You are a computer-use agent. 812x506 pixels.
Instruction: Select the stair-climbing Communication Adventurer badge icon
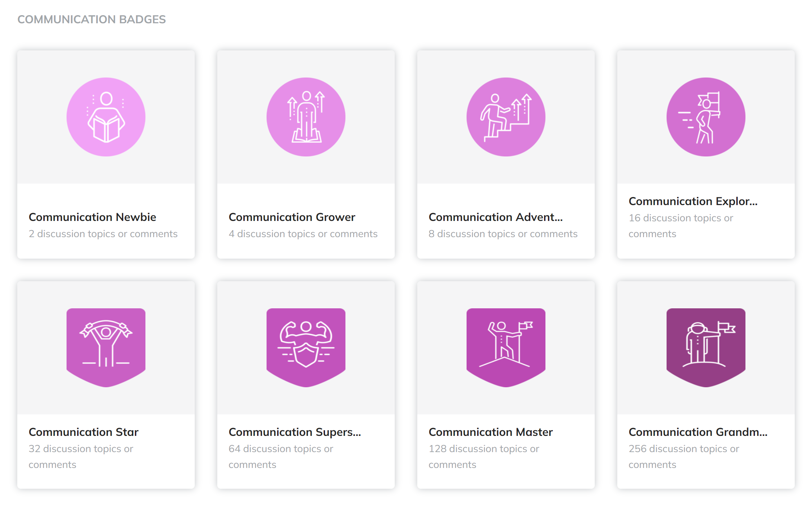[506, 117]
